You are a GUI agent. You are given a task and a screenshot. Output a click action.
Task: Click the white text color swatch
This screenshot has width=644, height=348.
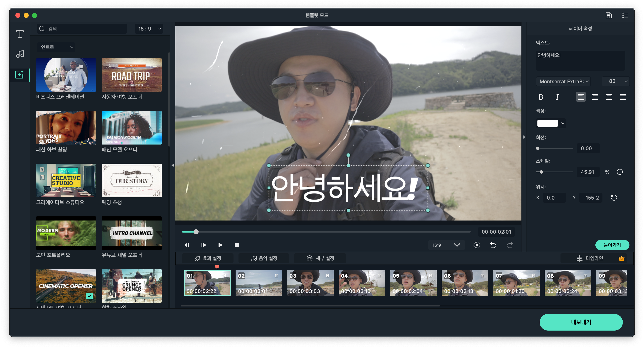(x=547, y=123)
